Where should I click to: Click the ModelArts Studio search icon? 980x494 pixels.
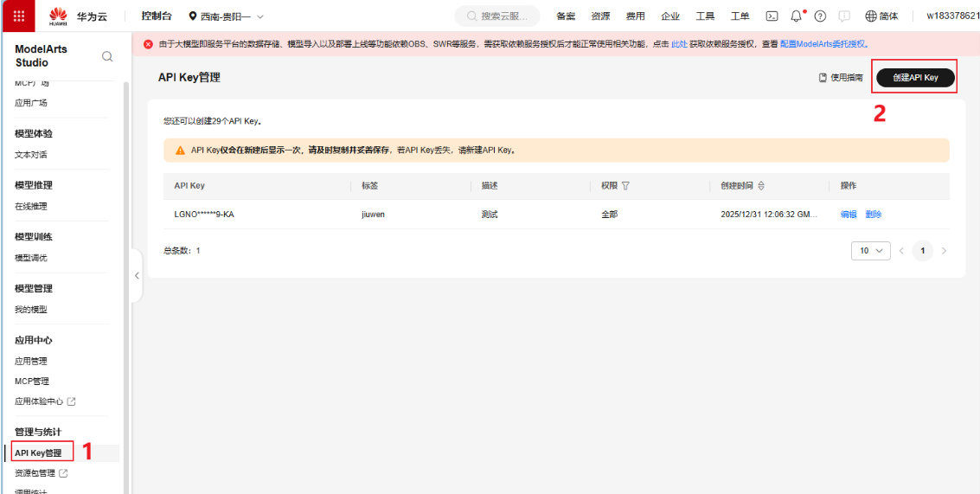(x=107, y=57)
